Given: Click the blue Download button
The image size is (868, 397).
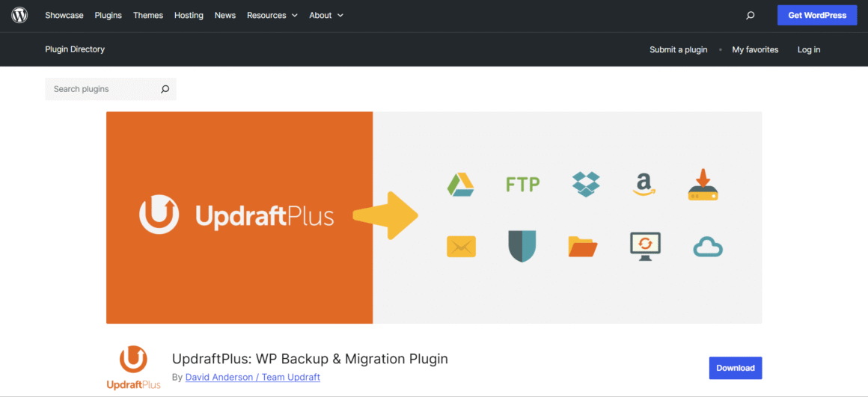Looking at the screenshot, I should tap(735, 369).
